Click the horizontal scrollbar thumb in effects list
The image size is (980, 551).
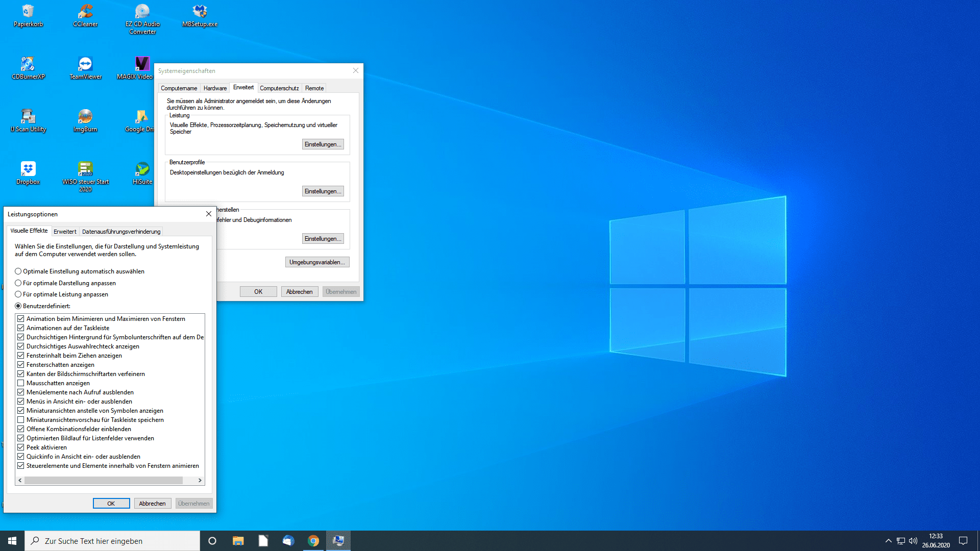[104, 481]
